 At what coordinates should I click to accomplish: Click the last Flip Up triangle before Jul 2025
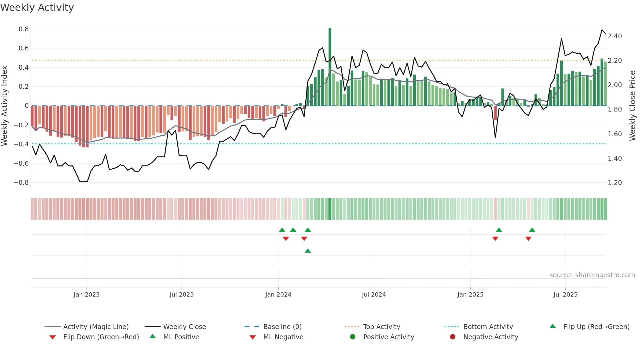(x=532, y=230)
